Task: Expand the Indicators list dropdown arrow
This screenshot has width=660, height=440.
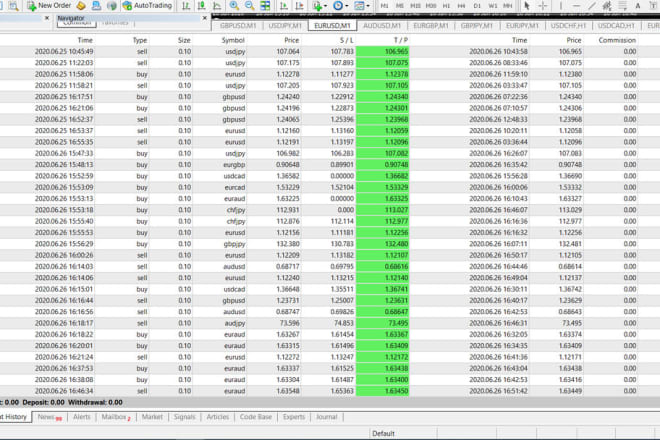Action: pyautogui.click(x=325, y=6)
